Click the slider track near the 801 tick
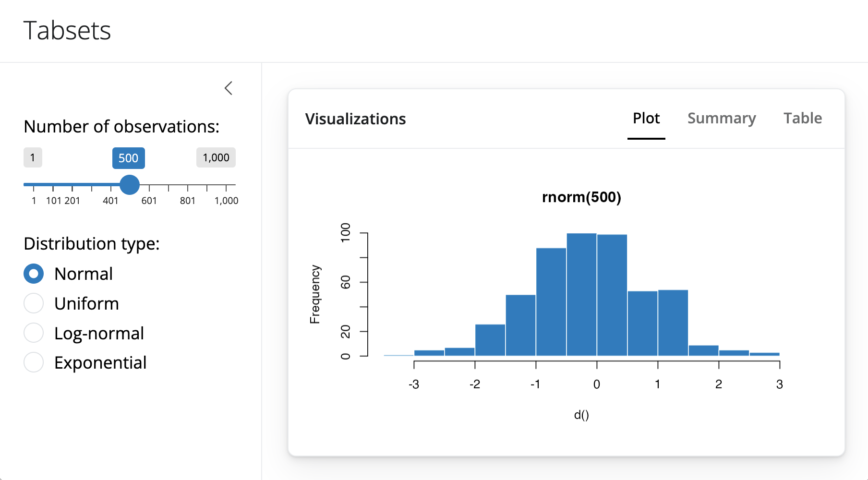Viewport: 868px width, 480px height. 188,184
